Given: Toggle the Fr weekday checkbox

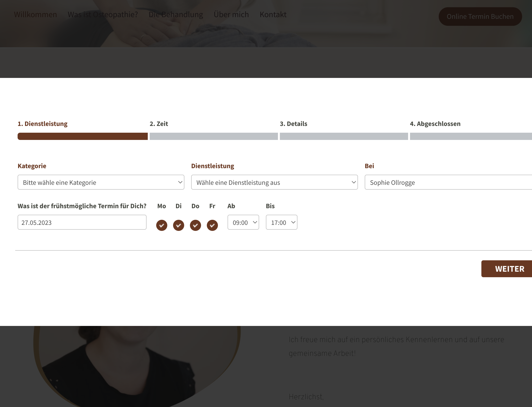Looking at the screenshot, I should [x=212, y=225].
